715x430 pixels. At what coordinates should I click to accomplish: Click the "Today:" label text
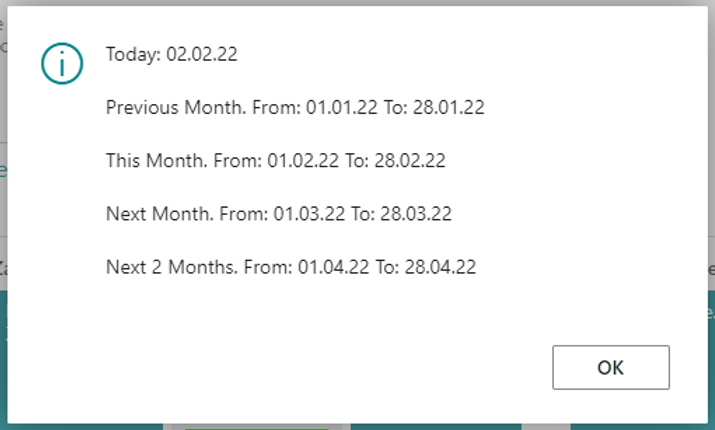tap(134, 54)
